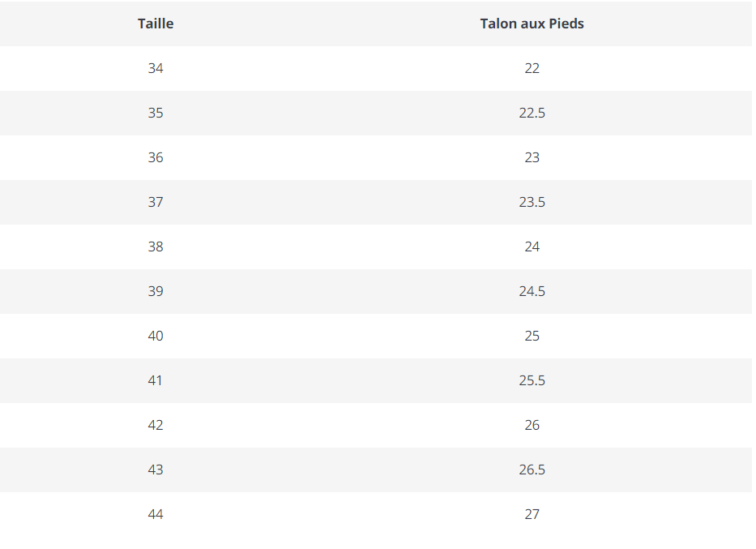Select size 44 cell
Image resolution: width=756 pixels, height=549 pixels.
(156, 515)
